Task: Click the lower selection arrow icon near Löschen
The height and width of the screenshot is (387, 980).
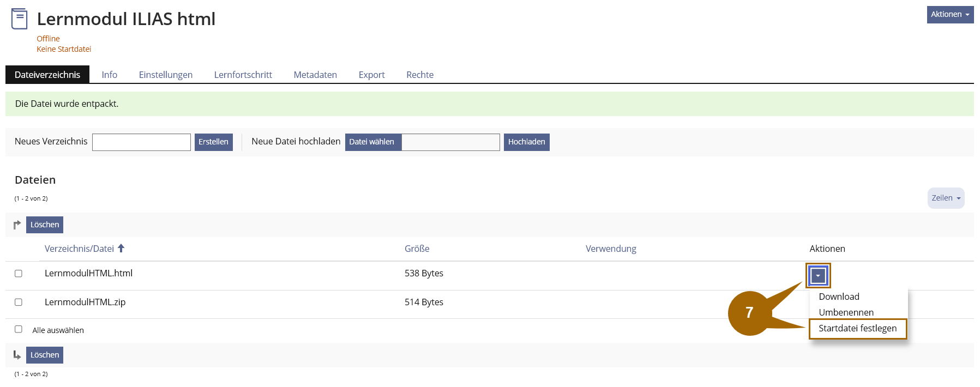Action: [17, 355]
